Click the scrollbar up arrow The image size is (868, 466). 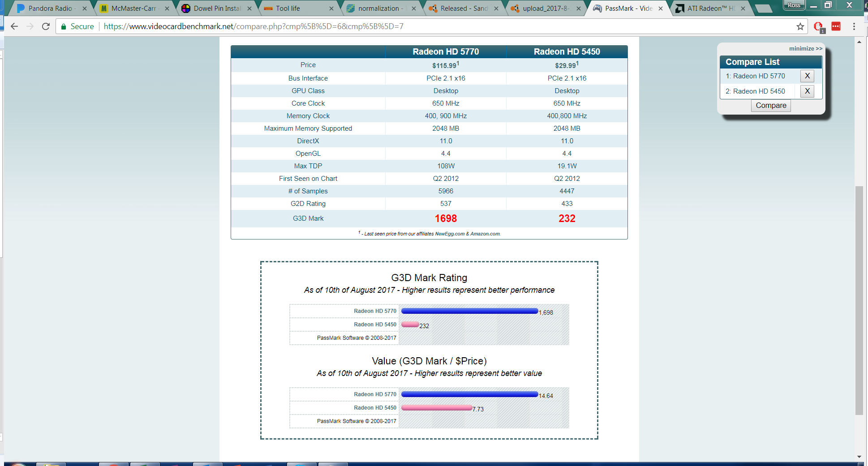click(x=859, y=42)
